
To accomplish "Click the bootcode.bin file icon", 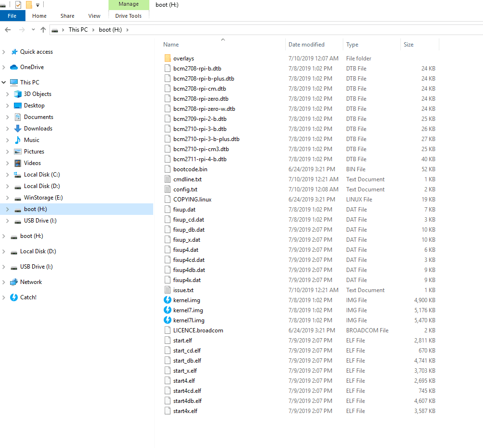I will point(168,169).
